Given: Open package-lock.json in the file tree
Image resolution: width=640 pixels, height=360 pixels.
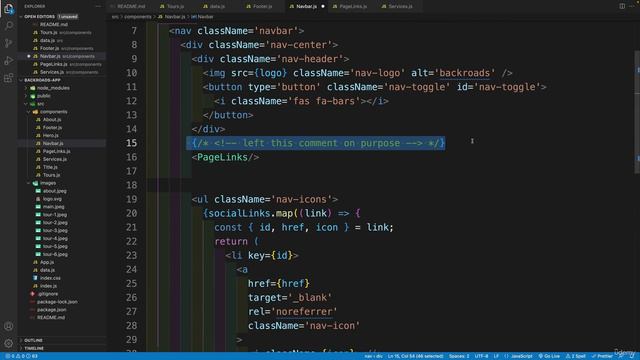Looking at the screenshot, I should point(57,302).
